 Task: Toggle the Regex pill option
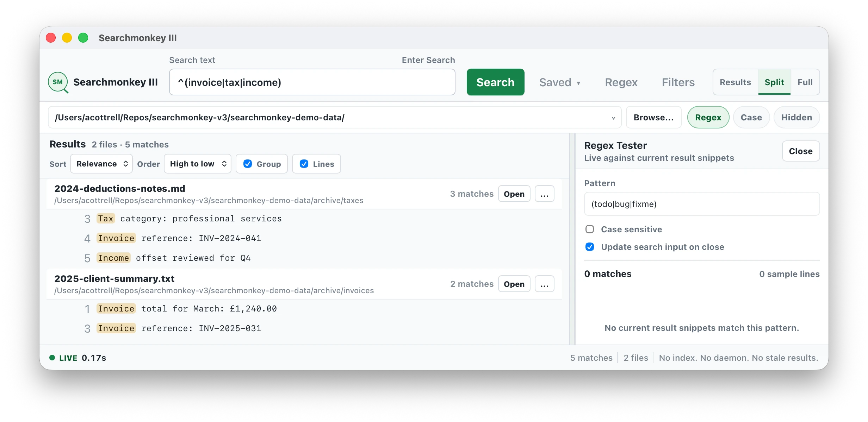pyautogui.click(x=708, y=117)
